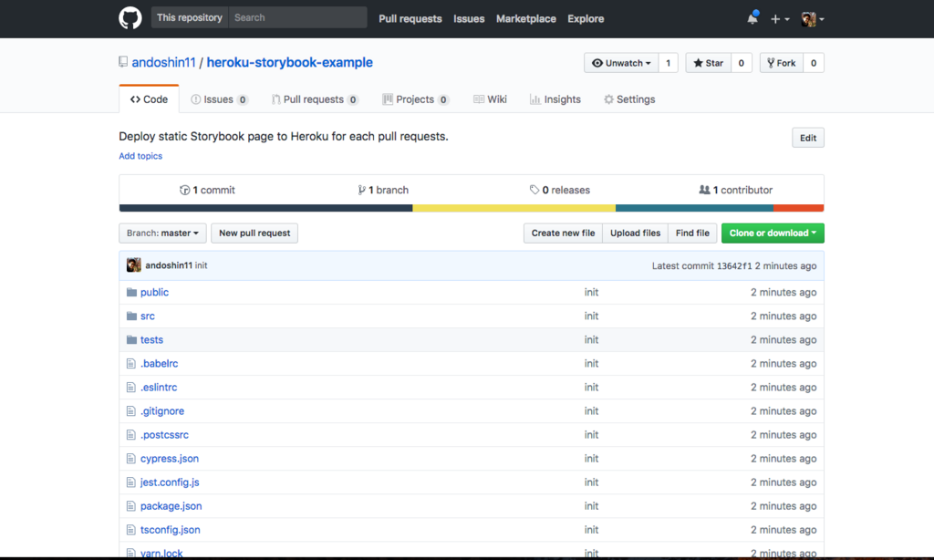Click the people icon next to 1 contributor
934x560 pixels.
click(x=704, y=190)
